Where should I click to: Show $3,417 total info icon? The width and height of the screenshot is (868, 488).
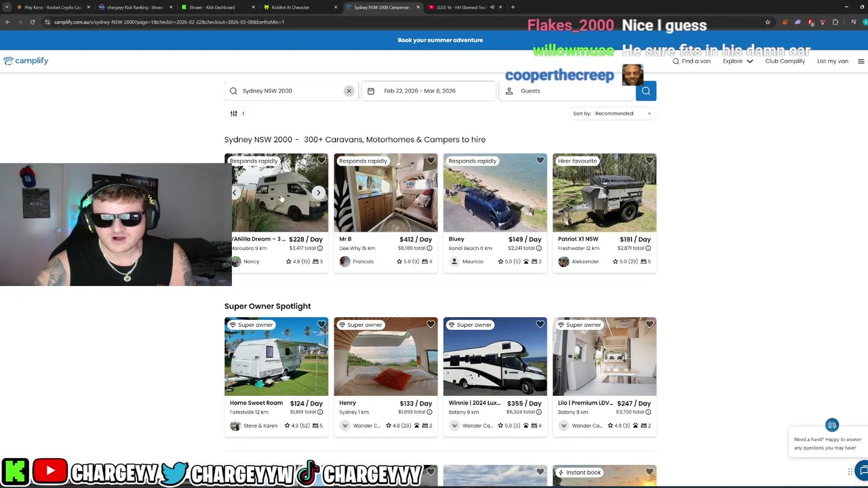coord(320,248)
